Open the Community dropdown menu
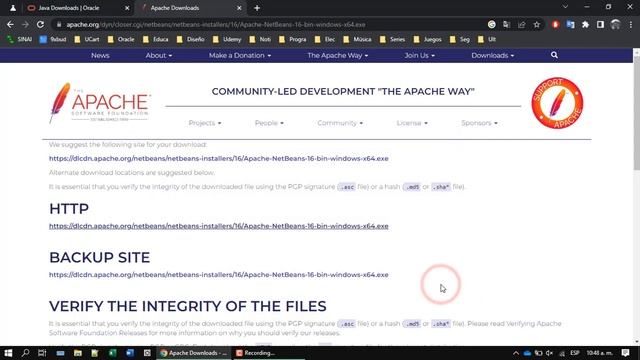The image size is (640, 360). coord(340,123)
